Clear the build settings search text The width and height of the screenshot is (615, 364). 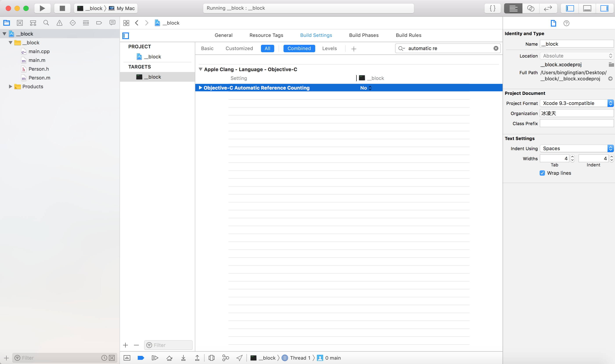tap(496, 48)
